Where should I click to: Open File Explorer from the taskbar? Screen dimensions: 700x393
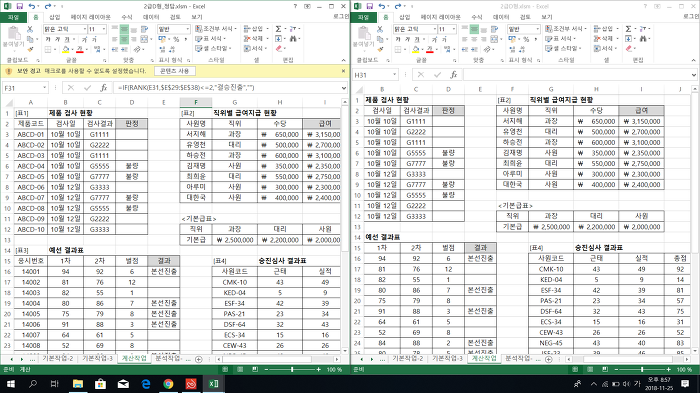click(x=78, y=384)
